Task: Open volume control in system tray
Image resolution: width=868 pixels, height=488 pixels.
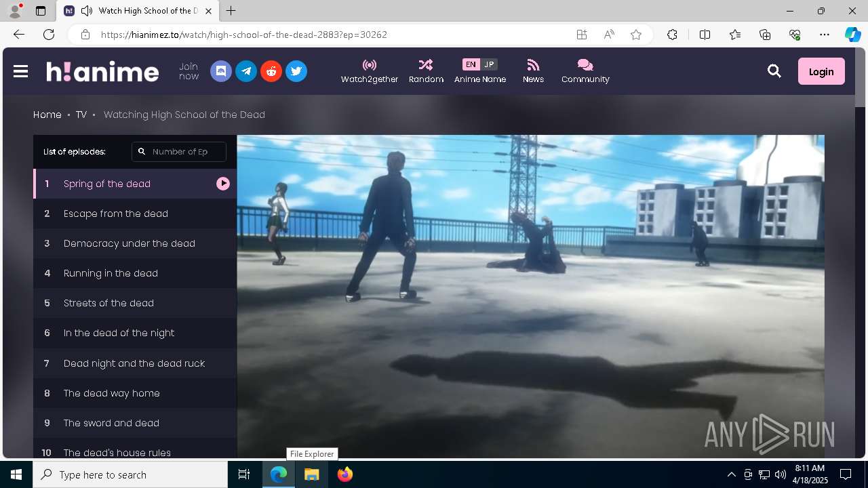Action: click(780, 474)
